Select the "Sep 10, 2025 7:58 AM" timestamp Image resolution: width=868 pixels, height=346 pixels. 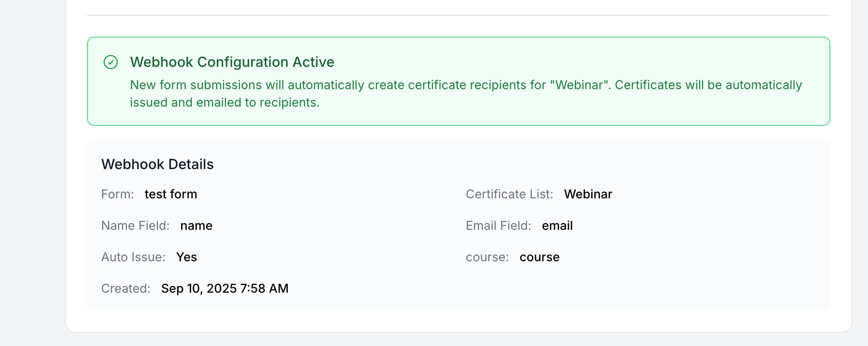point(224,288)
